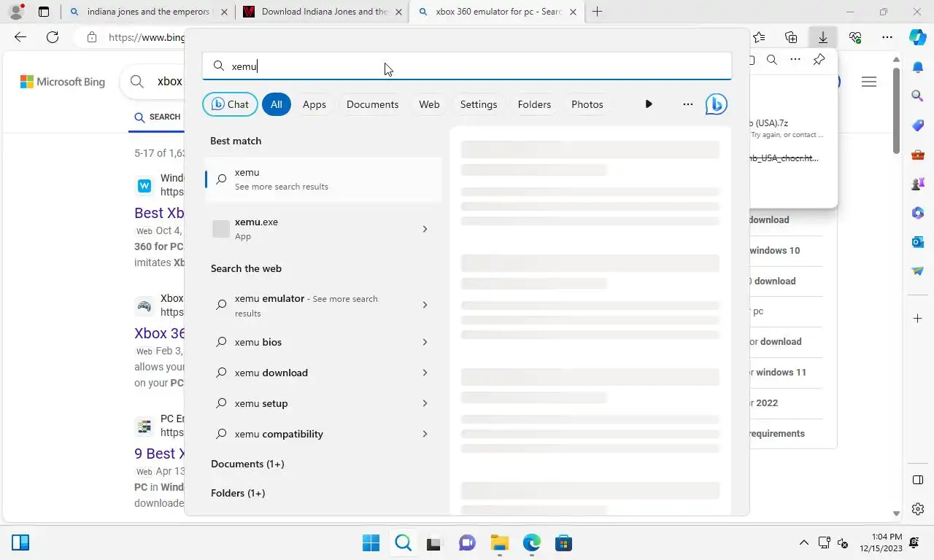The height and width of the screenshot is (560, 934).
Task: Open the sidebar Shopping tag icon
Action: click(918, 125)
